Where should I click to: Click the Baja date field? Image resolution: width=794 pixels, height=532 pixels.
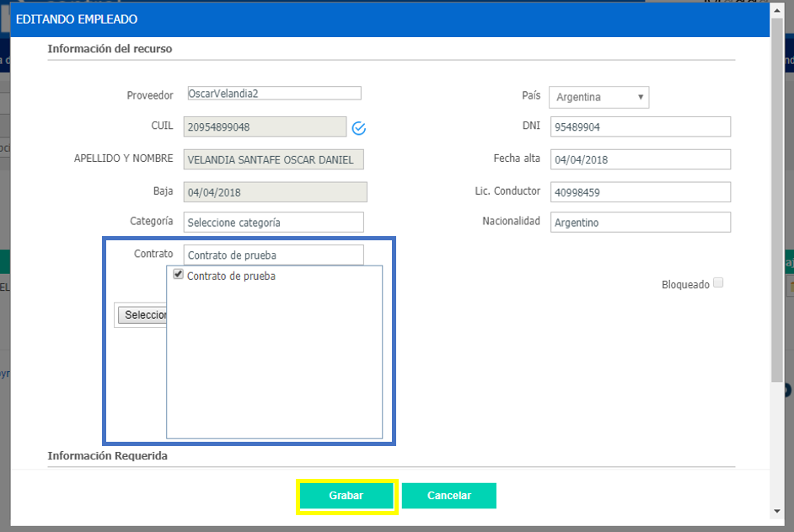276,192
